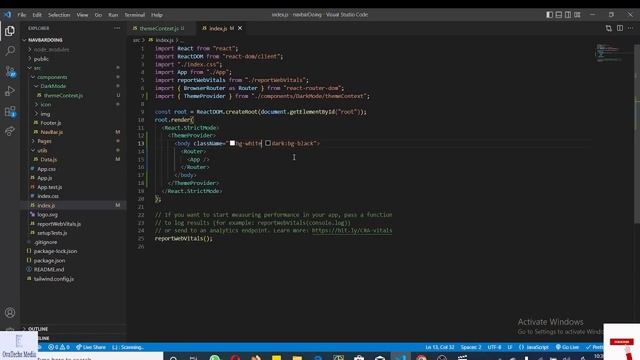Expand the OUTLINE section

pyautogui.click(x=38, y=329)
